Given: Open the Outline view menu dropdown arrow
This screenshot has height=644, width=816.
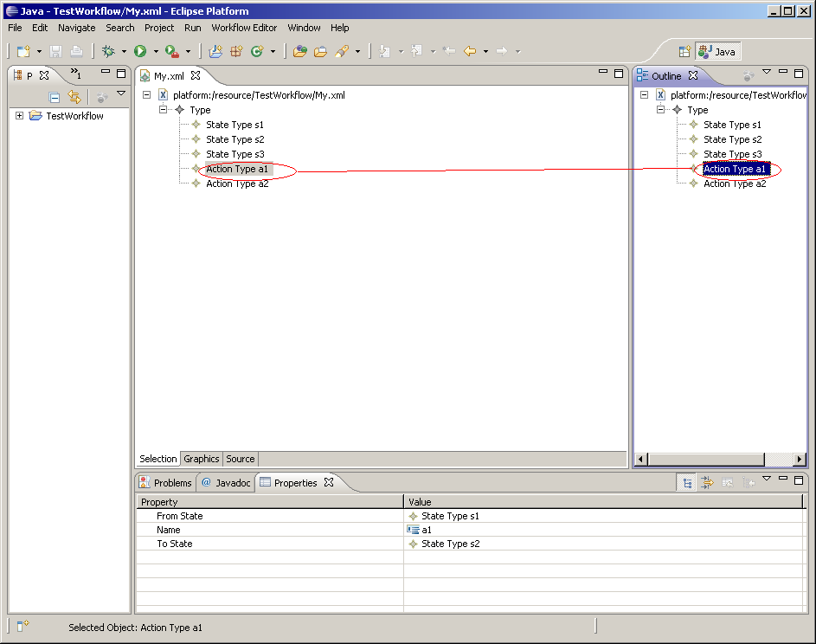Looking at the screenshot, I should pyautogui.click(x=766, y=73).
